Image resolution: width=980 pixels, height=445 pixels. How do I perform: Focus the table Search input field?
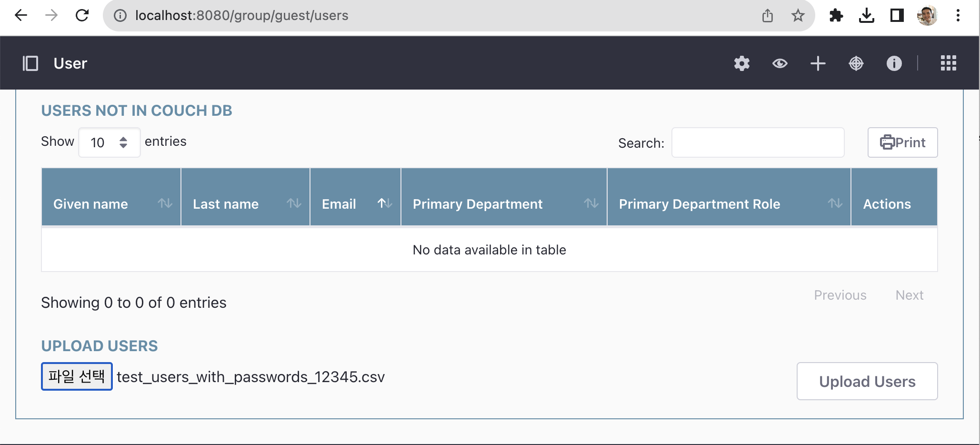(757, 142)
